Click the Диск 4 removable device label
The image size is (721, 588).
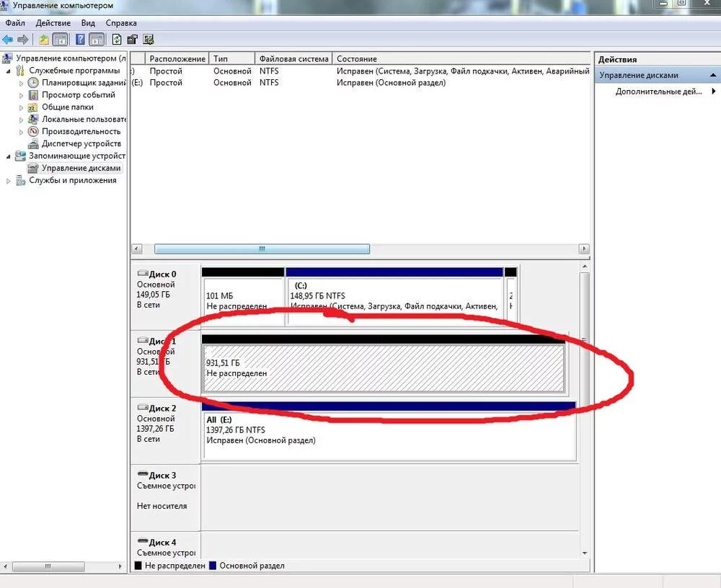coord(162,543)
